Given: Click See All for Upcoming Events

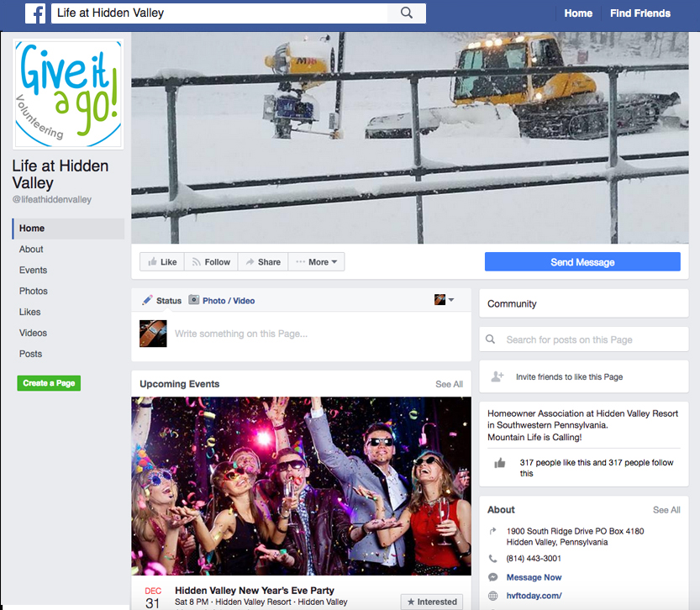Looking at the screenshot, I should click(449, 384).
